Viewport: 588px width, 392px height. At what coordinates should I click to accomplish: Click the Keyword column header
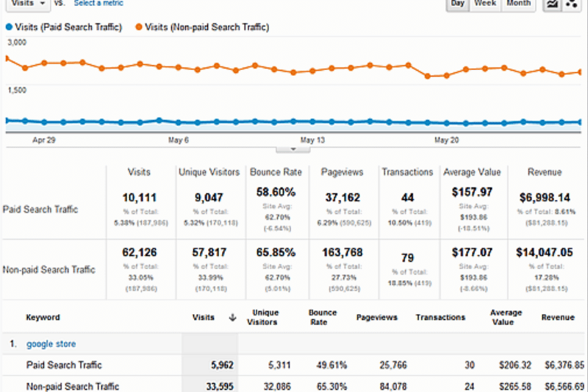coord(43,318)
